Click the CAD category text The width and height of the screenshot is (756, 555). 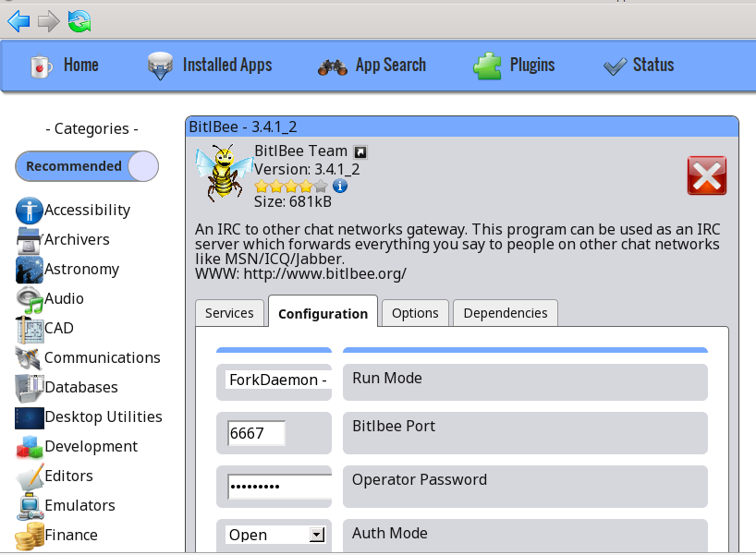[59, 328]
